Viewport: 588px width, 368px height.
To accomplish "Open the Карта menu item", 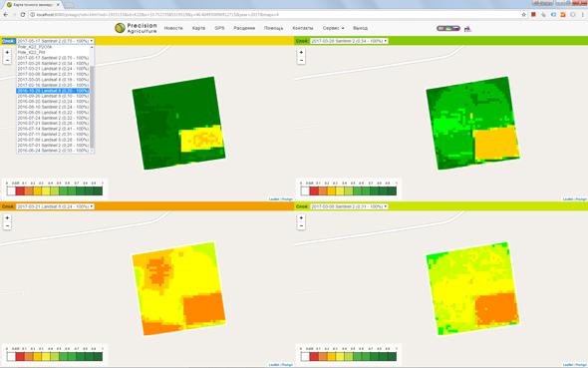I will [x=198, y=28].
